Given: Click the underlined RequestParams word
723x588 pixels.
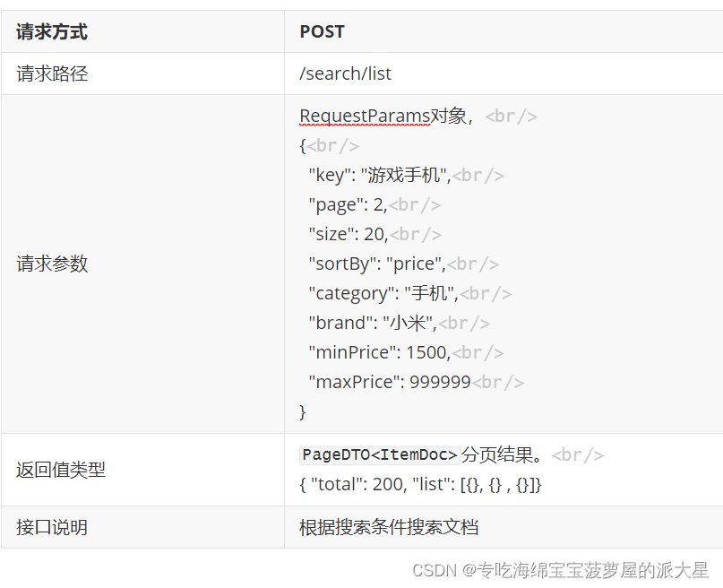Looking at the screenshot, I should point(365,117).
